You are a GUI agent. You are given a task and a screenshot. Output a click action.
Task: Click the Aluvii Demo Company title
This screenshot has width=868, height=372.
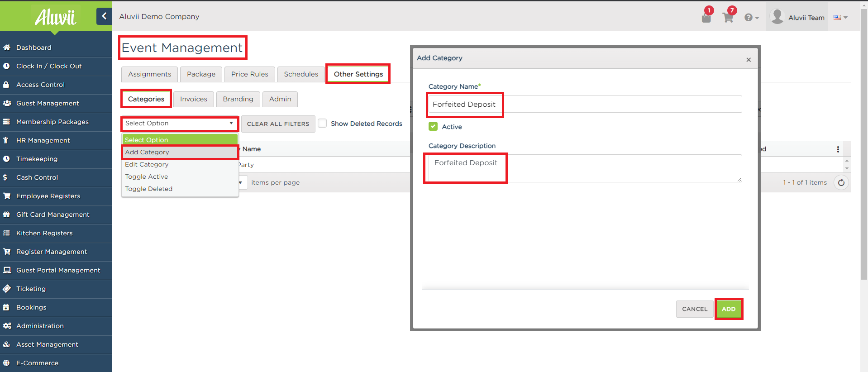click(159, 16)
